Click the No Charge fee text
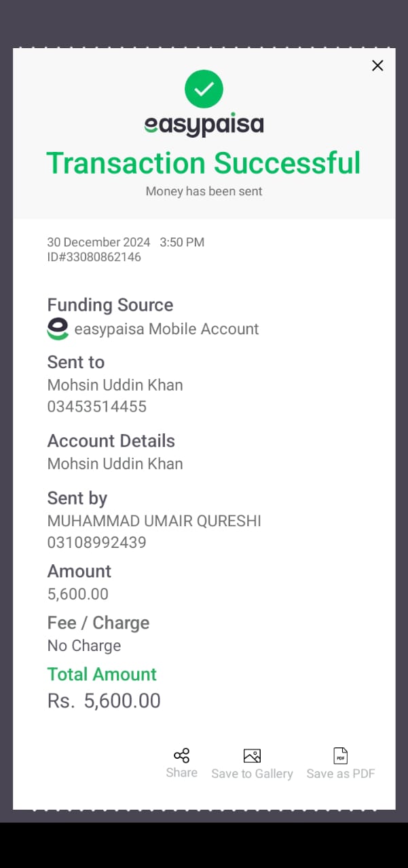 pos(84,646)
